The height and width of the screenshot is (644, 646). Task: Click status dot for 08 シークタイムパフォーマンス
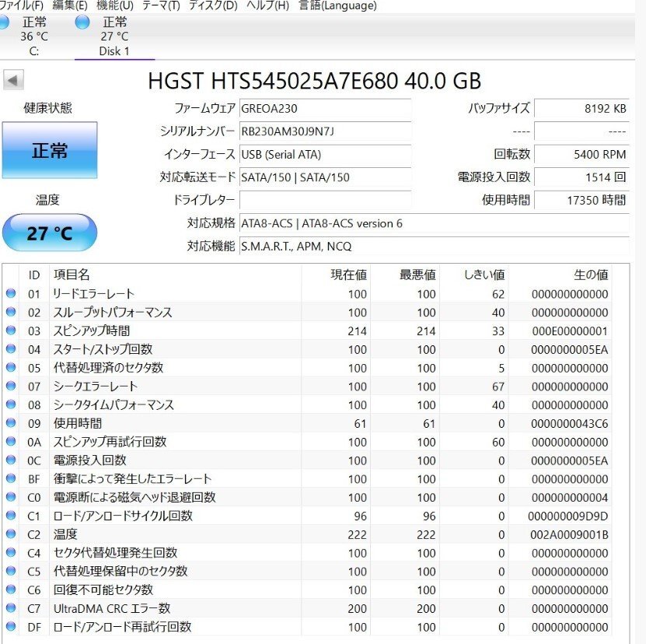[11, 404]
